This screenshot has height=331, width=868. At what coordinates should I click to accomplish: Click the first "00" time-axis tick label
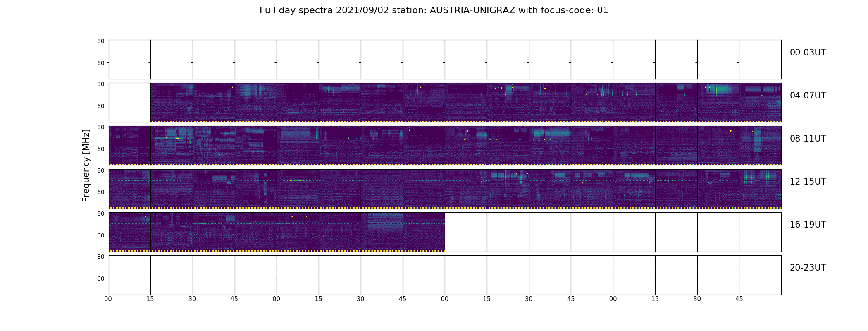pyautogui.click(x=108, y=299)
